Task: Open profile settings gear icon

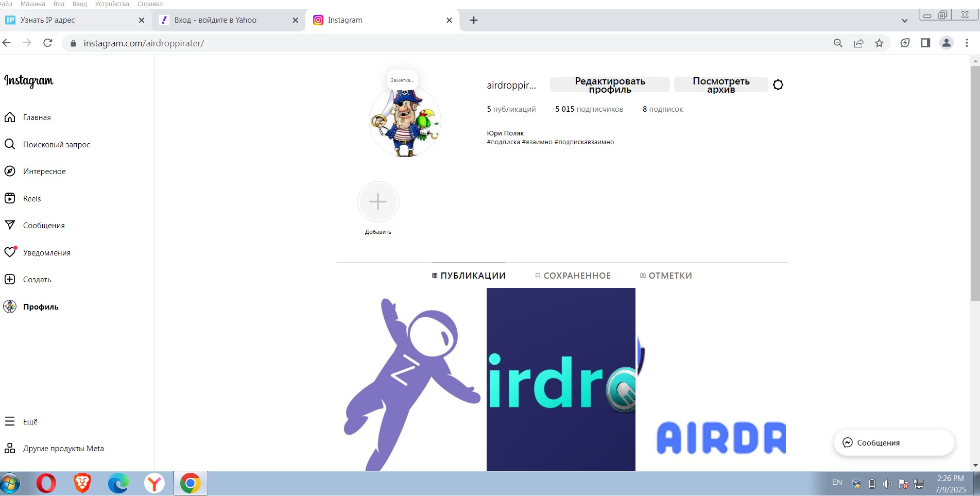Action: (x=778, y=85)
